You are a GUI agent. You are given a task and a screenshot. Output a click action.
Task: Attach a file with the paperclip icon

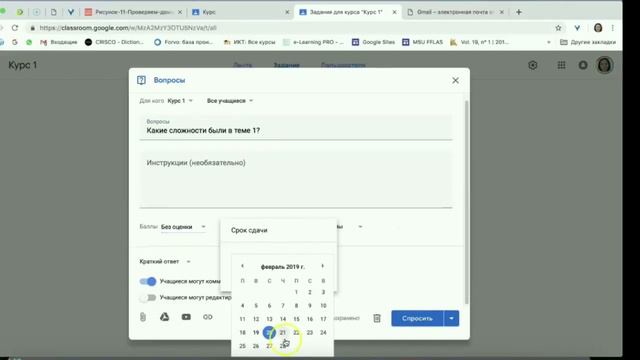(143, 317)
